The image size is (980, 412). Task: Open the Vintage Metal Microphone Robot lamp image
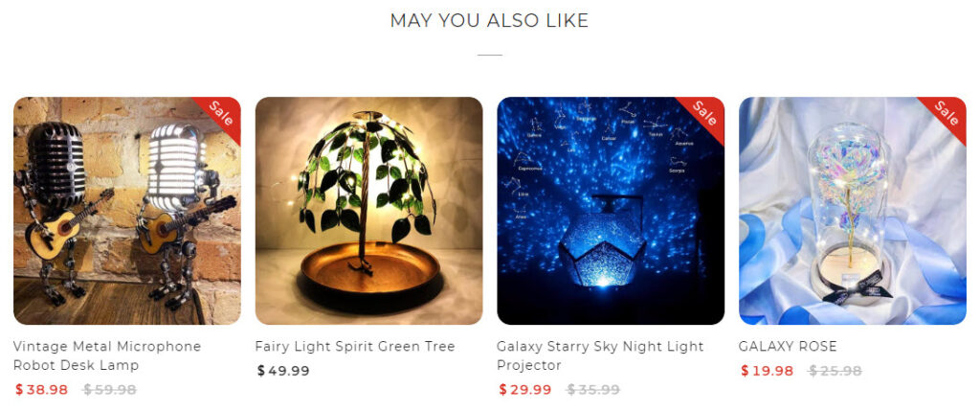(x=127, y=211)
